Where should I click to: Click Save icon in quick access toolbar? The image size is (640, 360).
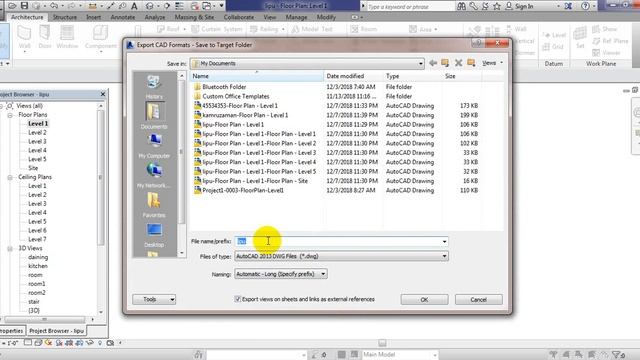click(24, 6)
